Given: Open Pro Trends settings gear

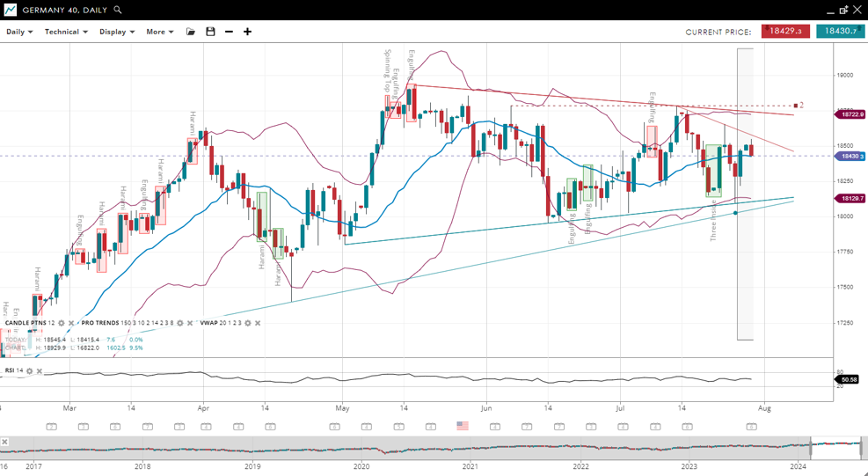Looking at the screenshot, I should (x=180, y=324).
